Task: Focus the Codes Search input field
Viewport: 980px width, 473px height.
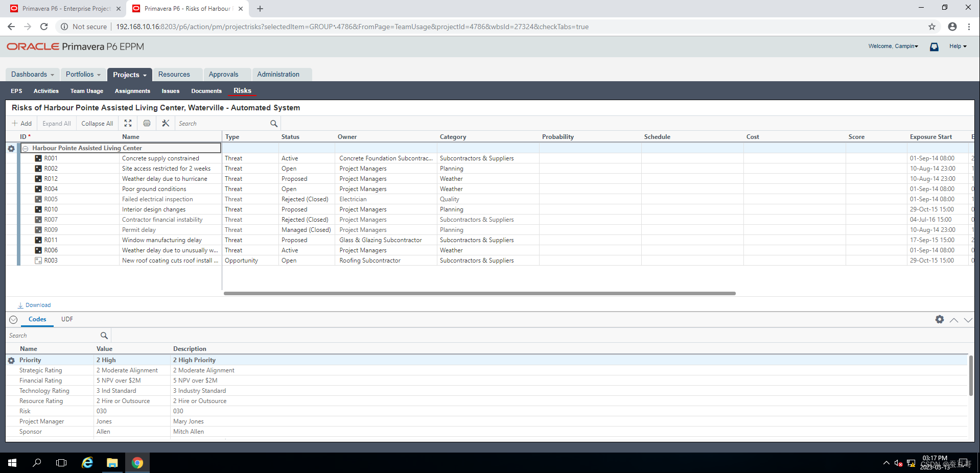Action: coord(53,336)
